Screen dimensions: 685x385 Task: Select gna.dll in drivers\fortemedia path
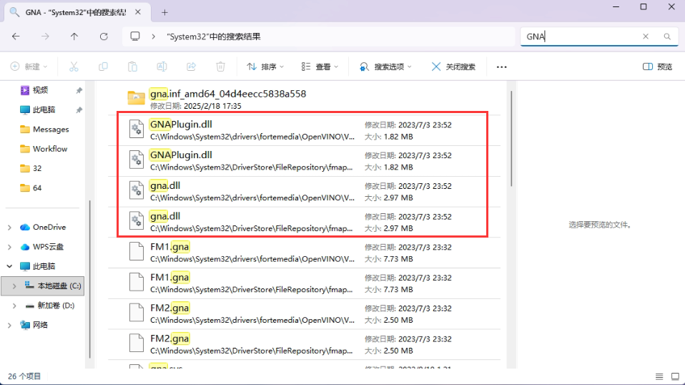pyautogui.click(x=304, y=191)
